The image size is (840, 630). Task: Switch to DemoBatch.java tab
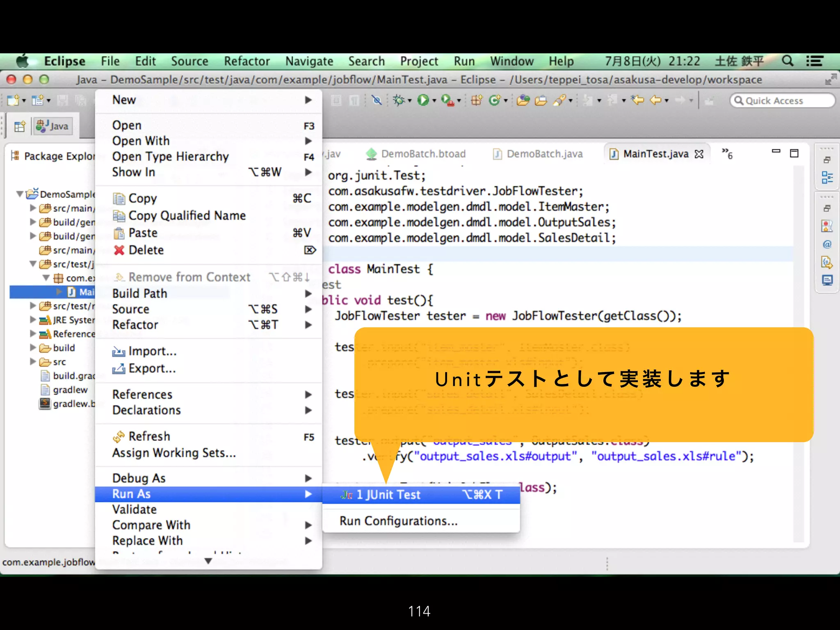coord(537,154)
